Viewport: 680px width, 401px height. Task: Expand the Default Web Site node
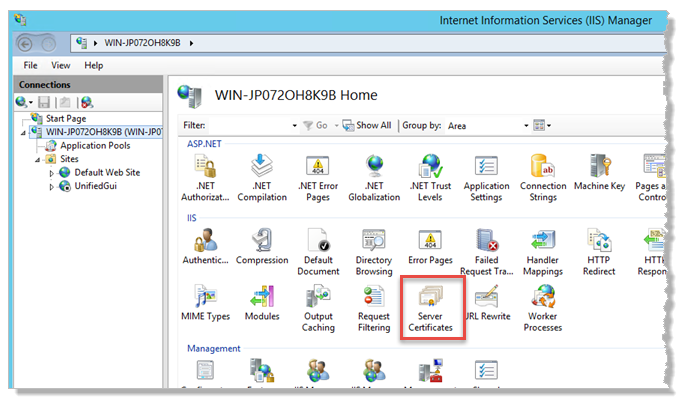(x=52, y=173)
